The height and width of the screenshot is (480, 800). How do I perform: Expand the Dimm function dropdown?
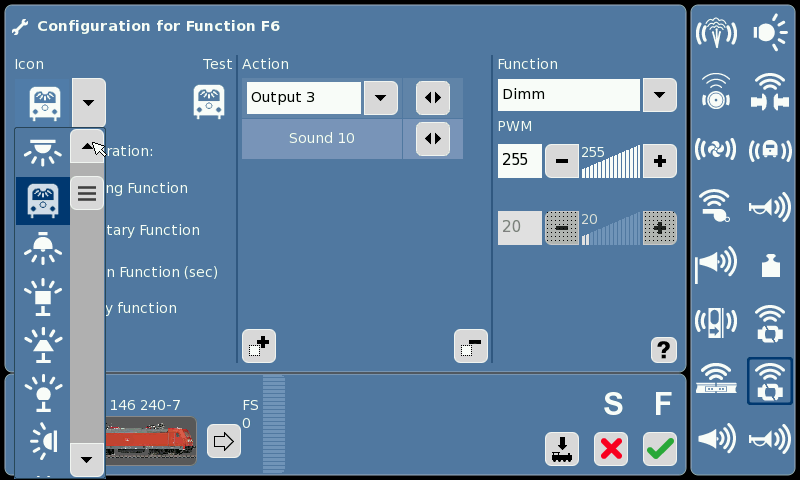click(659, 95)
